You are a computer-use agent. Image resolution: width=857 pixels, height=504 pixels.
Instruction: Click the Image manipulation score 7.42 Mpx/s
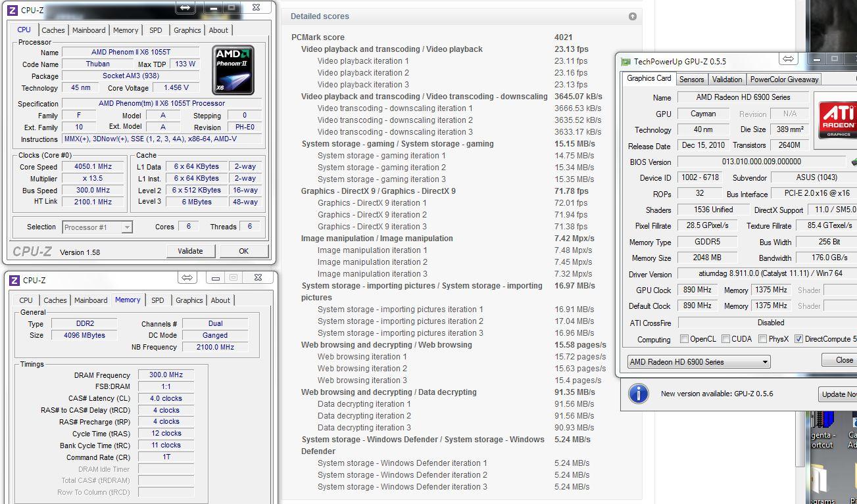(x=574, y=239)
